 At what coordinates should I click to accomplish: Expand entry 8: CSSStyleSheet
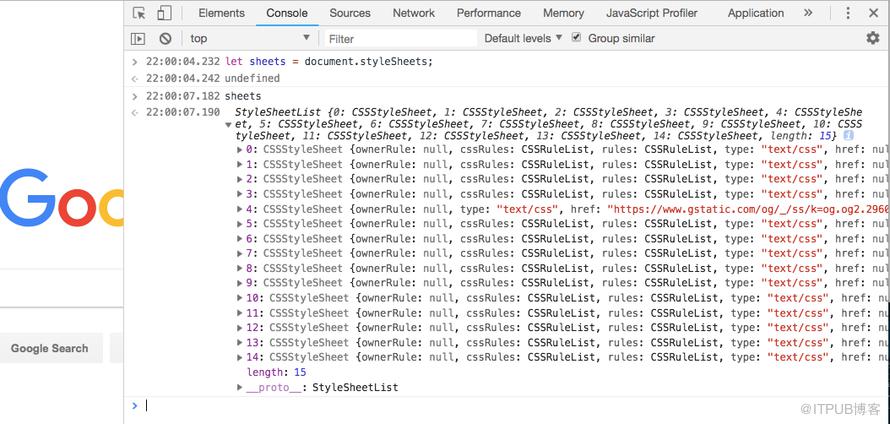coord(240,268)
